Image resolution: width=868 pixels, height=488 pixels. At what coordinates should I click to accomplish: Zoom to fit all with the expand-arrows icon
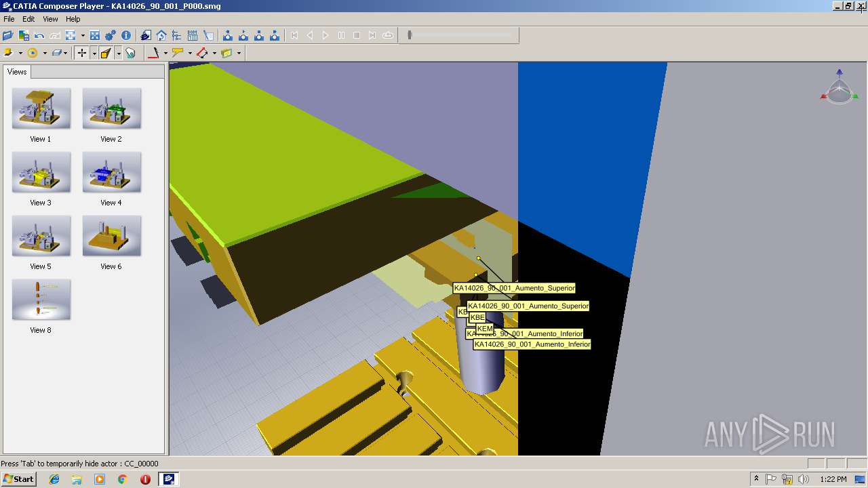tap(95, 35)
